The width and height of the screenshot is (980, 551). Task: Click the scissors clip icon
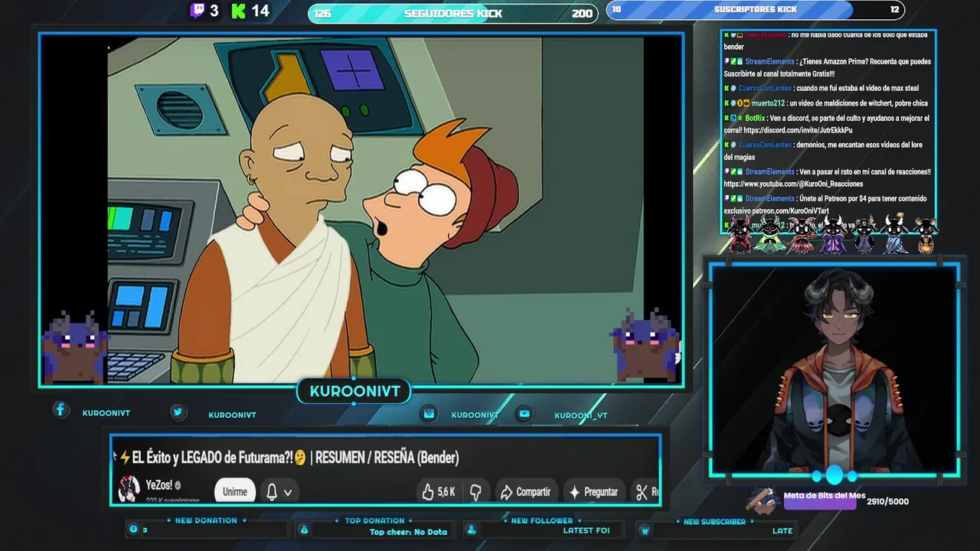[x=642, y=492]
